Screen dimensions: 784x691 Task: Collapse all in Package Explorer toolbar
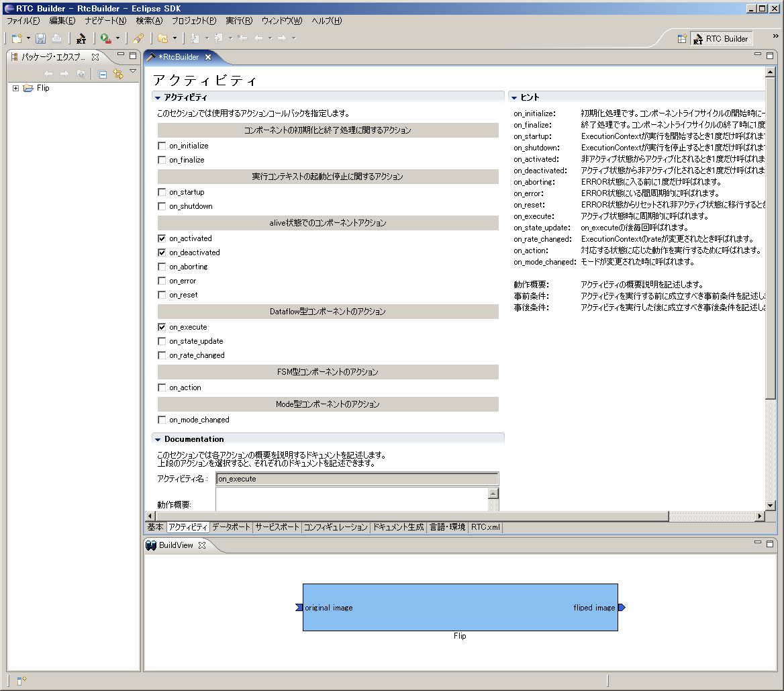point(102,74)
